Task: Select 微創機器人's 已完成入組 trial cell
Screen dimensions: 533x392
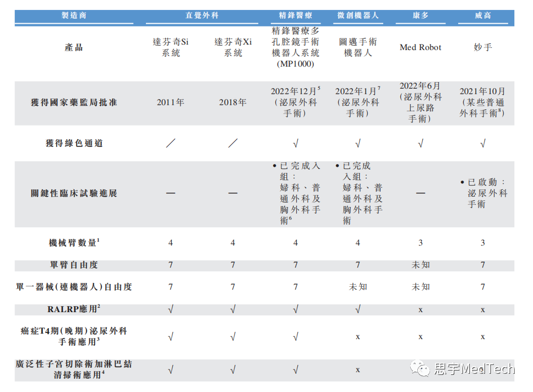Action: [359, 193]
